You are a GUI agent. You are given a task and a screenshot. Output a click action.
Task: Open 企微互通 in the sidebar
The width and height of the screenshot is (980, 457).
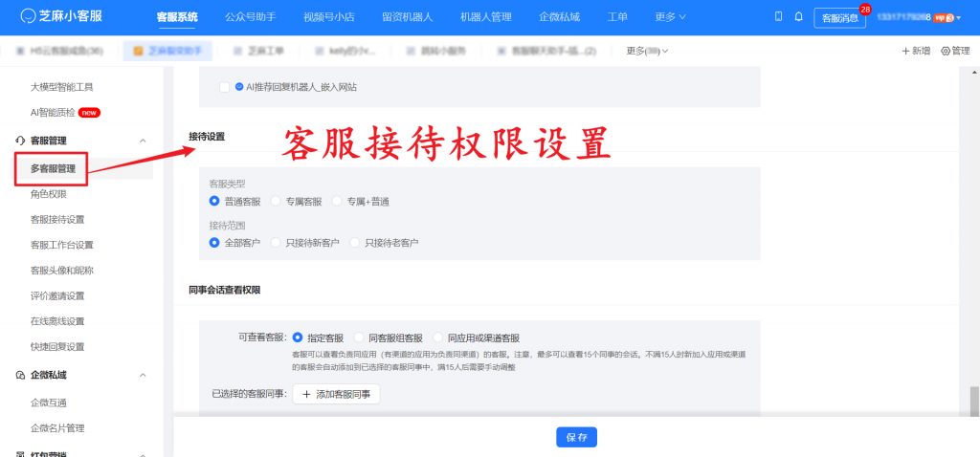(x=49, y=403)
